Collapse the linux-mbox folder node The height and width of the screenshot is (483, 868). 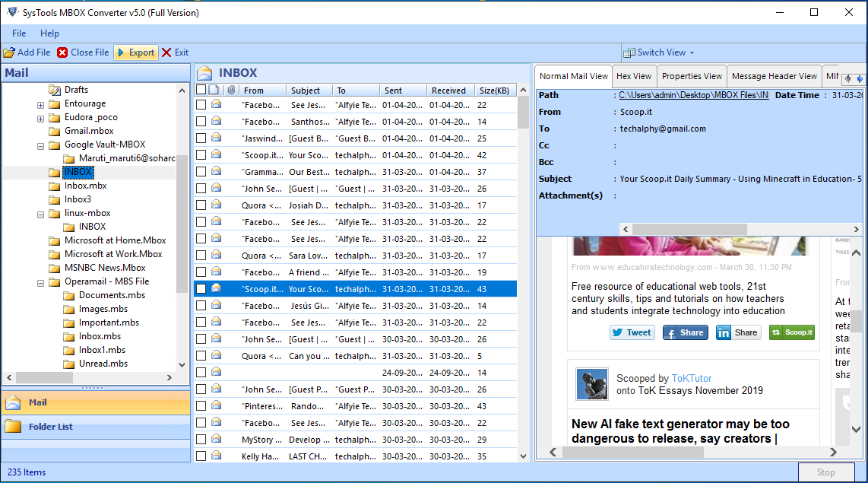(x=40, y=214)
